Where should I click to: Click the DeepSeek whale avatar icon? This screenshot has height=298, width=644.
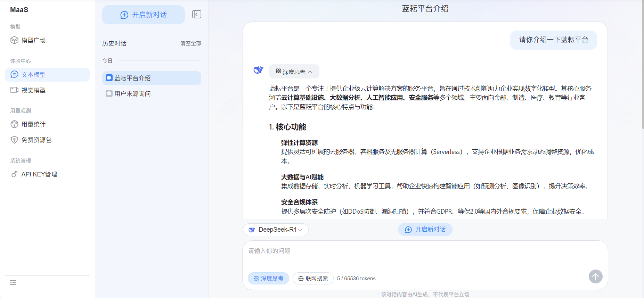tap(258, 70)
